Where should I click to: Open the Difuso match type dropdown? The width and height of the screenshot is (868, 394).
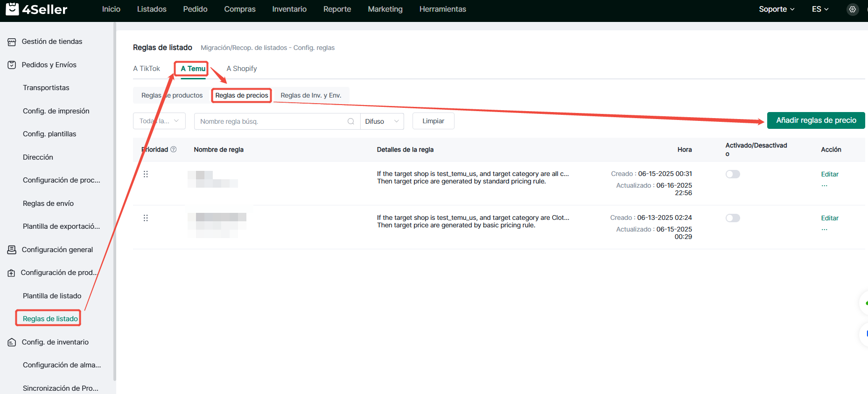point(382,121)
